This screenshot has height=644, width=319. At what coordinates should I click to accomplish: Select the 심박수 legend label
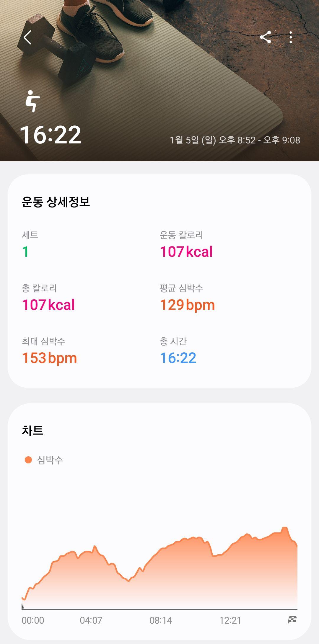tap(50, 460)
